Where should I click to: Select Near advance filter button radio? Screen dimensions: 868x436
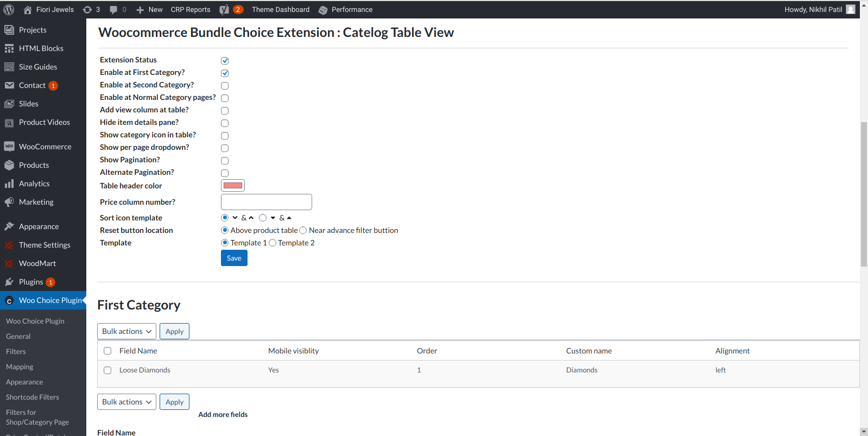[303, 230]
